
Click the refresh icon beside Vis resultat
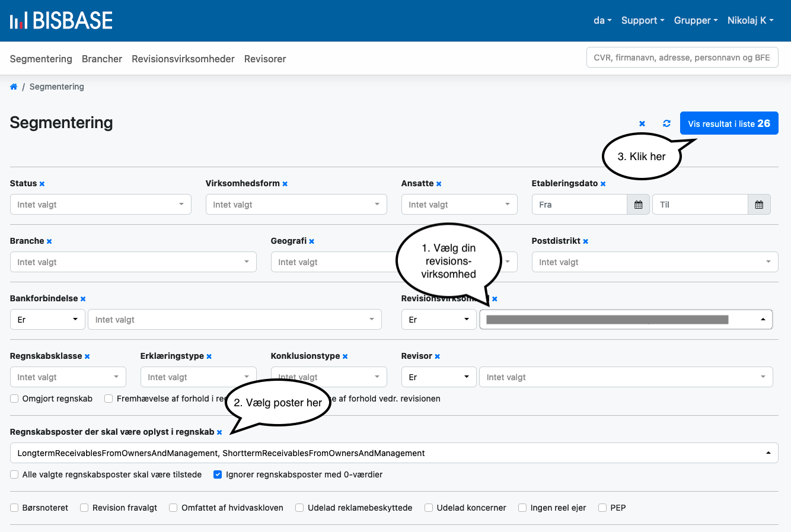pyautogui.click(x=666, y=123)
